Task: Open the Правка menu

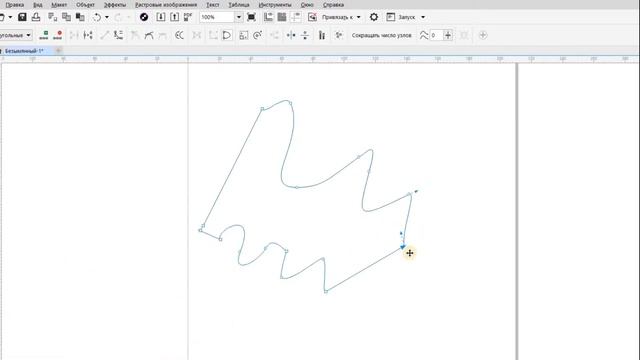Action: click(x=15, y=5)
